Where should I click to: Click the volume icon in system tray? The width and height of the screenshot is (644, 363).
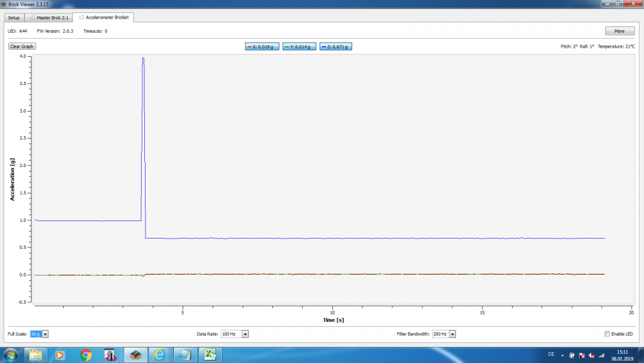591,355
